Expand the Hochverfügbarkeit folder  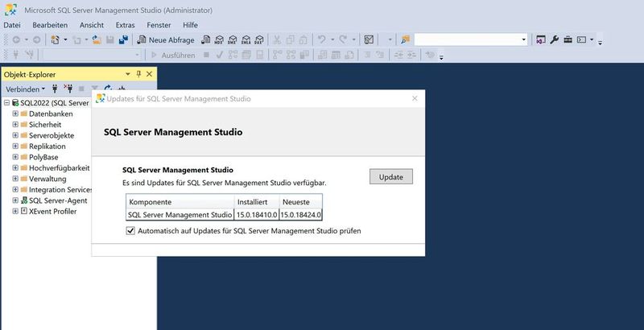[15, 168]
